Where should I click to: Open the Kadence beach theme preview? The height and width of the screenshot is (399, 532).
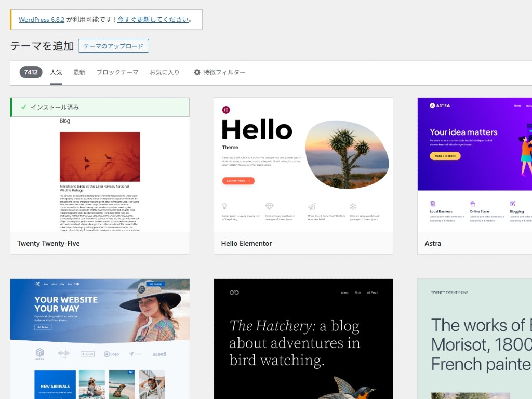(100, 339)
